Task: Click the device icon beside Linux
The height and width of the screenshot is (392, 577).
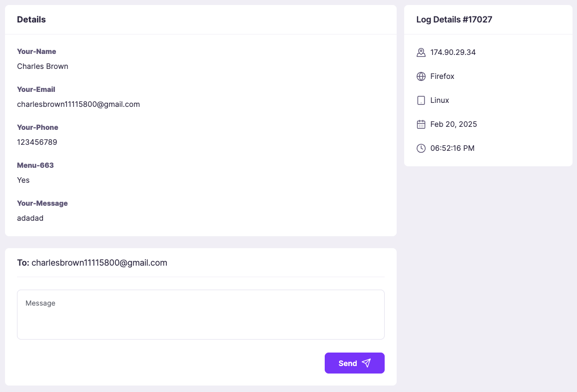Action: click(x=421, y=100)
